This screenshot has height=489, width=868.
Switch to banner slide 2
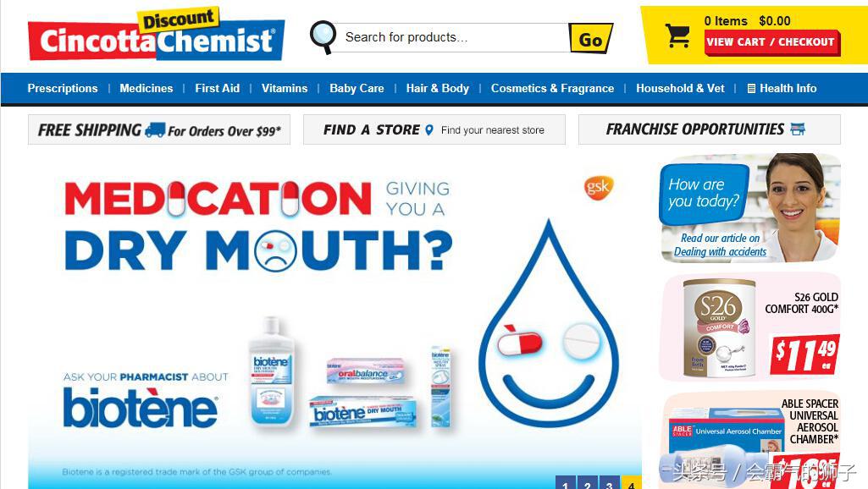coord(588,482)
